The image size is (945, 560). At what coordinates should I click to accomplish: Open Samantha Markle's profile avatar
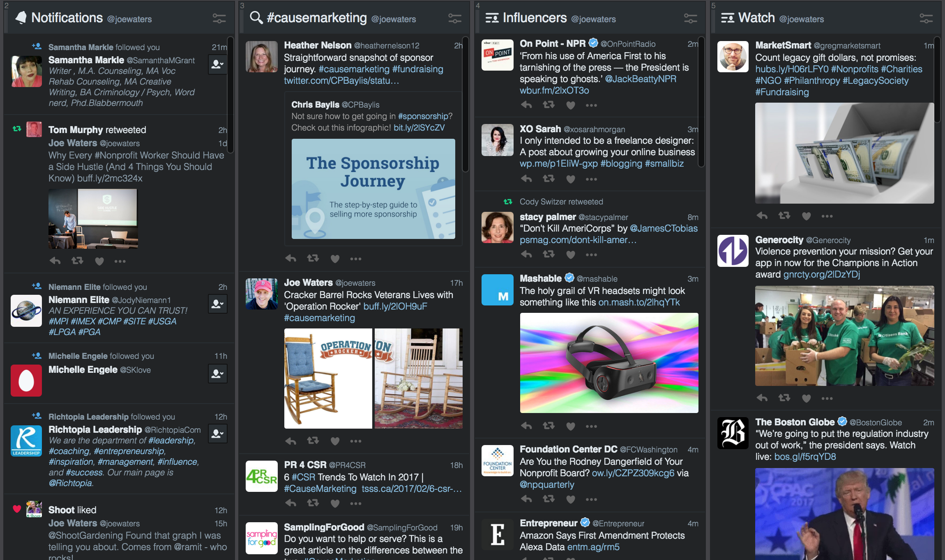pos(26,71)
